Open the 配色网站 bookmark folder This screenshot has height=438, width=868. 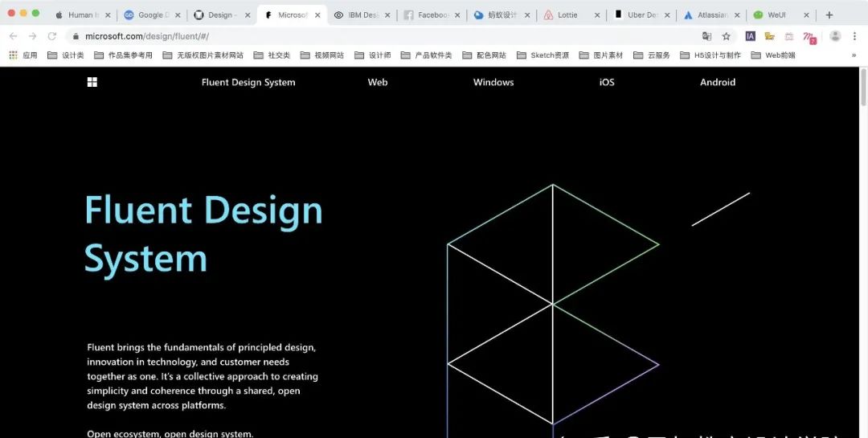(484, 55)
